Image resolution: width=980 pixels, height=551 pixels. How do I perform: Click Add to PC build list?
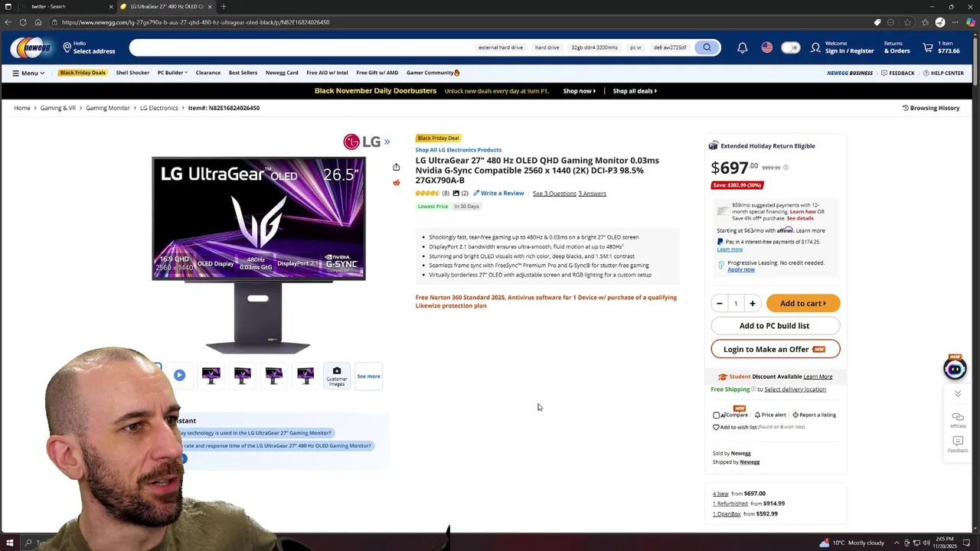coord(775,326)
